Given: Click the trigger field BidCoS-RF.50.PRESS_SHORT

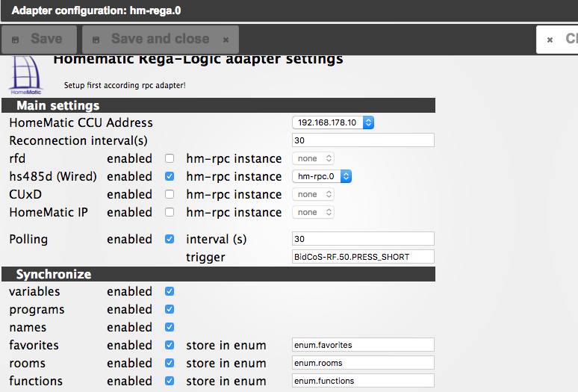Looking at the screenshot, I should point(363,257).
